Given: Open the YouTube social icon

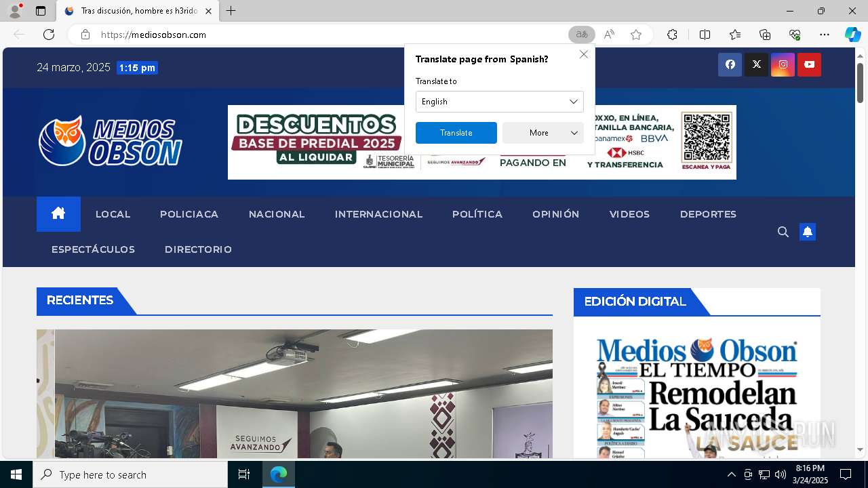Looking at the screenshot, I should point(809,64).
